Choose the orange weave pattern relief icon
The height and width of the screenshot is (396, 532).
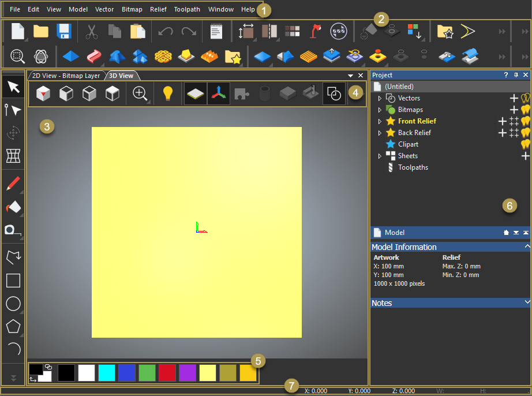pos(163,57)
